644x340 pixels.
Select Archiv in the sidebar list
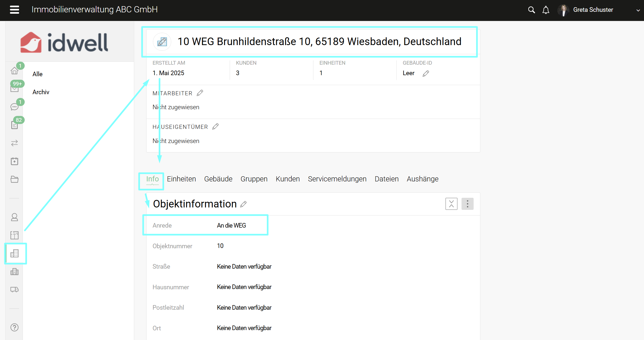[41, 92]
